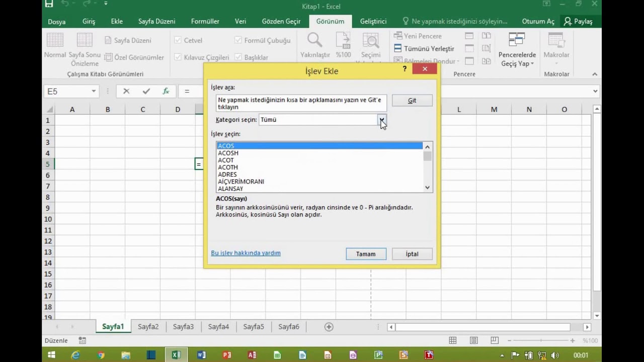Set zoom with the %100 icon
This screenshot has height=362, width=644.
(x=343, y=40)
